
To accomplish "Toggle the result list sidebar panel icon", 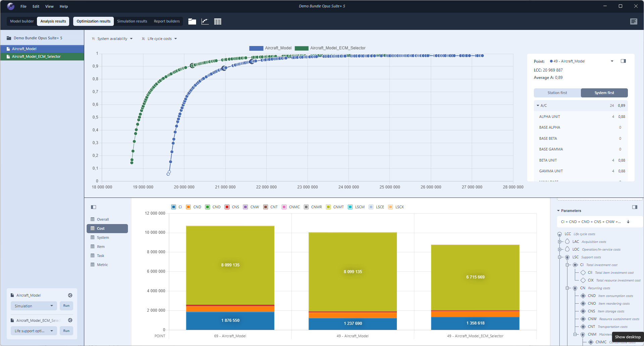I will (94, 207).
